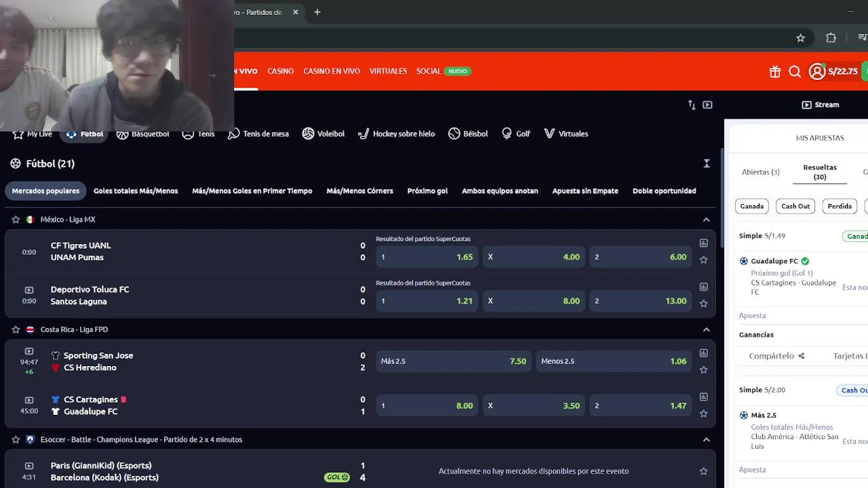Image resolution: width=868 pixels, height=488 pixels.
Task: Select Mercados populares market tab
Action: 45,191
